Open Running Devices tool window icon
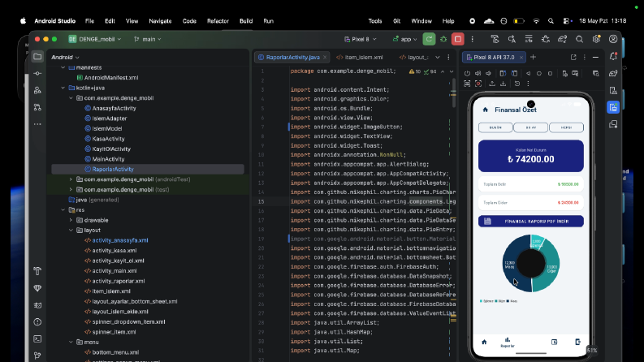644x362 pixels. click(x=613, y=107)
